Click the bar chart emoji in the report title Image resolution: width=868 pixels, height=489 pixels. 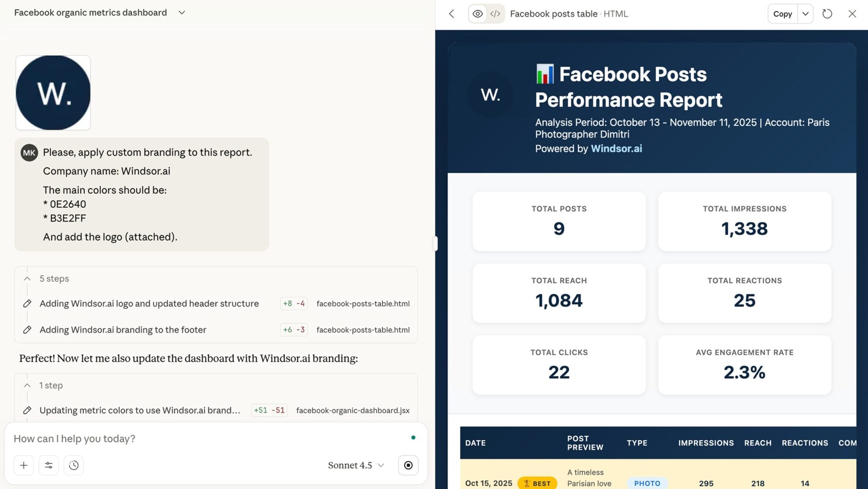[545, 74]
